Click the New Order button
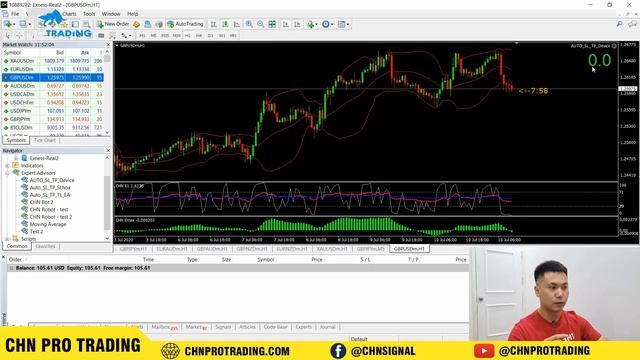 click(x=113, y=24)
